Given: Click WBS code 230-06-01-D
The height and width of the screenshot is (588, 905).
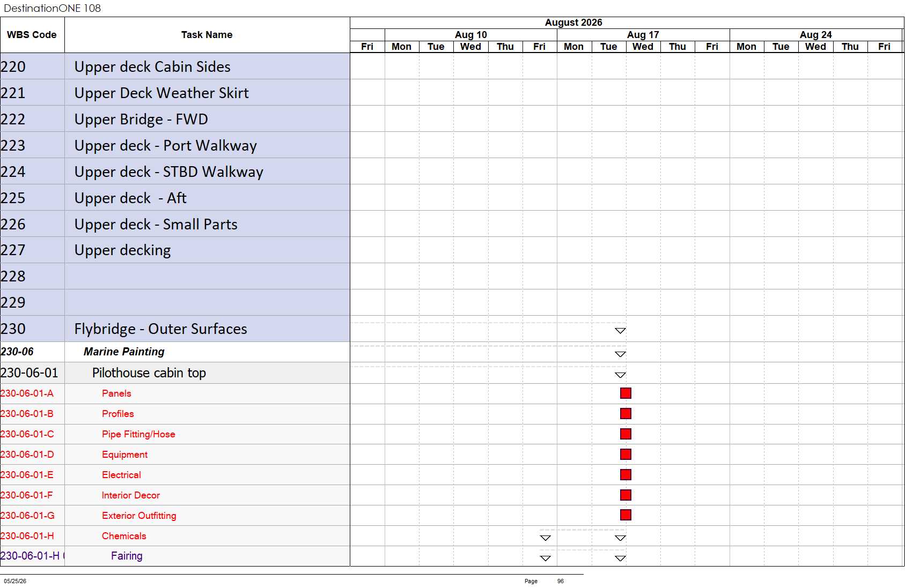Looking at the screenshot, I should (x=27, y=455).
